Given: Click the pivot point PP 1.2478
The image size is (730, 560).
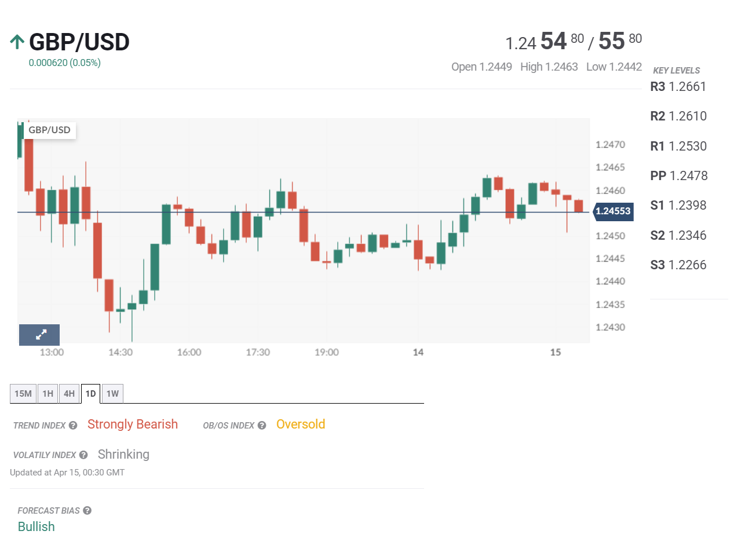Looking at the screenshot, I should click(x=678, y=175).
